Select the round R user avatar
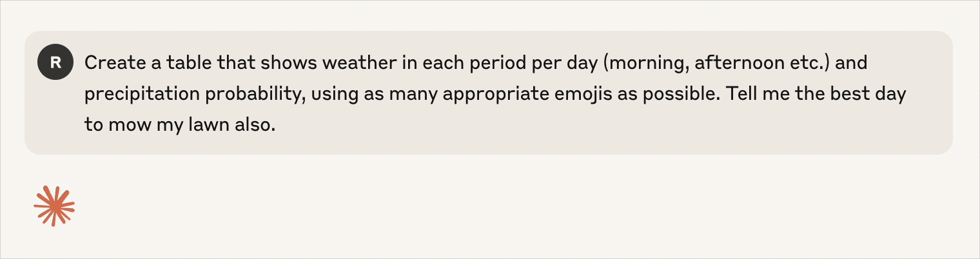The image size is (980, 259). (x=55, y=62)
